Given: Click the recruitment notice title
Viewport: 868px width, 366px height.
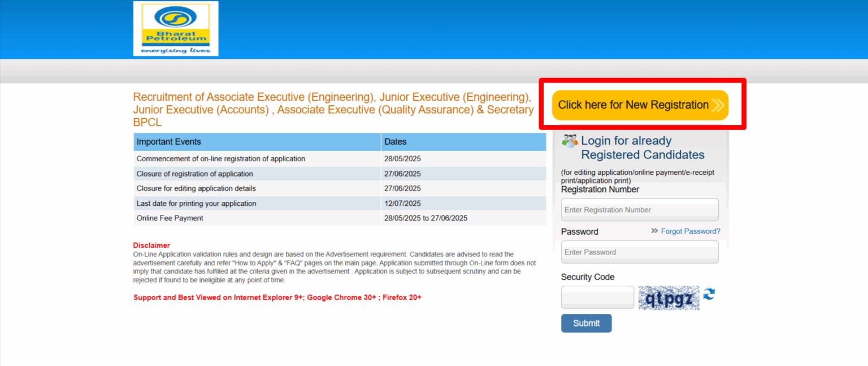Looking at the screenshot, I should (332, 109).
